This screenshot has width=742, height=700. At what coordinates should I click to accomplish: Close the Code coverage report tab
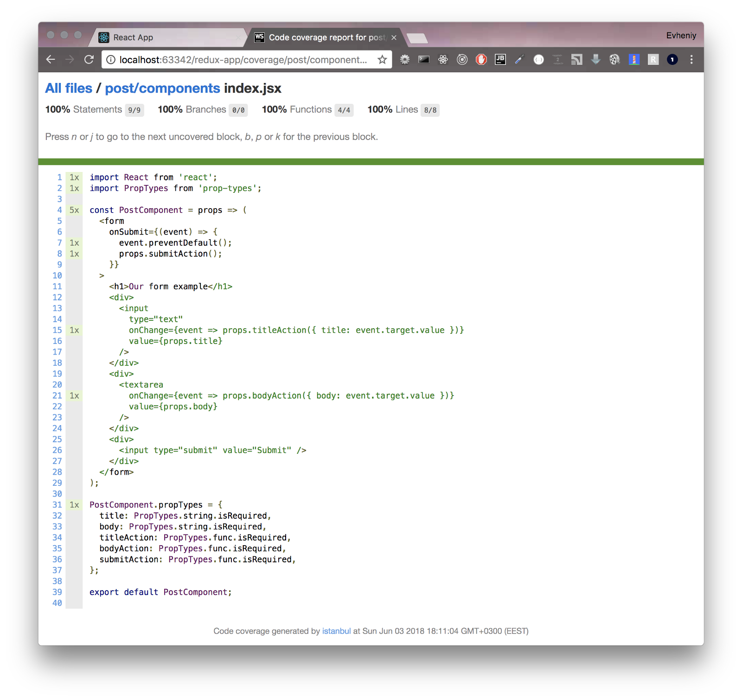(x=394, y=38)
